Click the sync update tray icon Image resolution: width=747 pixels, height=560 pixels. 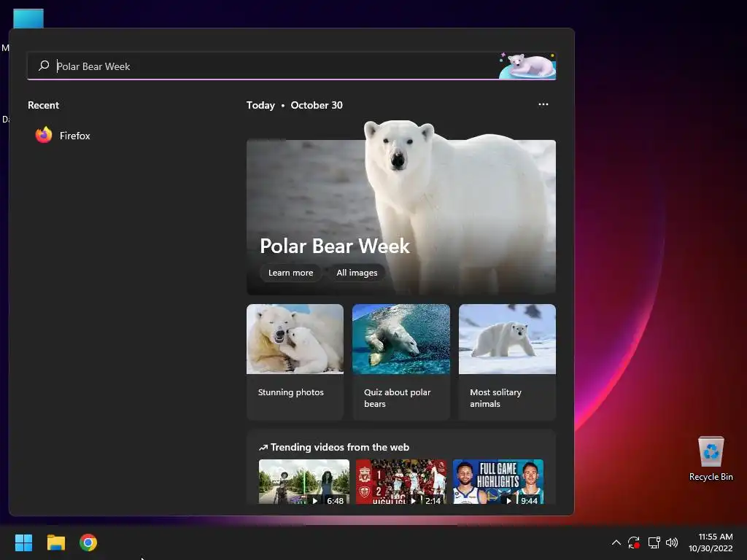[634, 542]
